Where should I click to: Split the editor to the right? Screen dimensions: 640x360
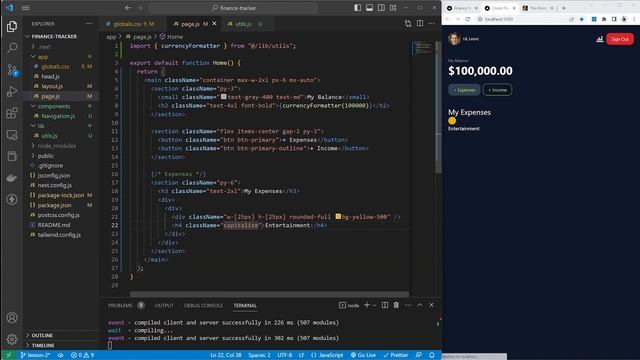tap(420, 24)
